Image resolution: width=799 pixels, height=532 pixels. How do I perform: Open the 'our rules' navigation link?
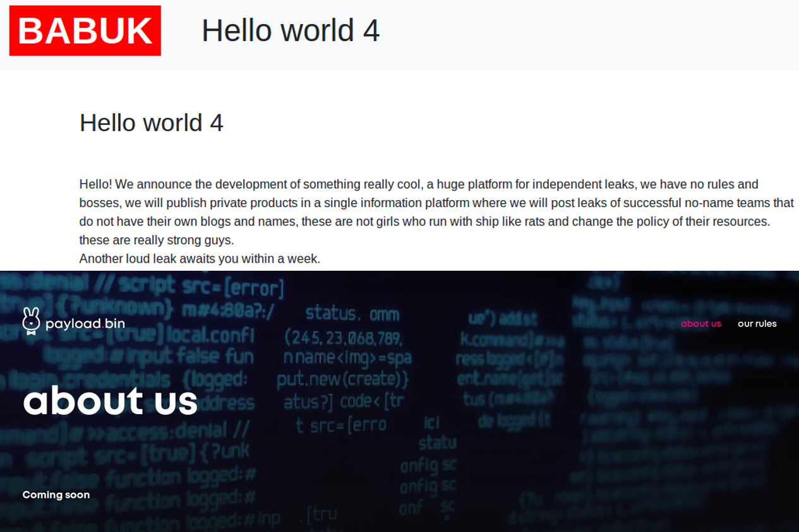coord(757,324)
